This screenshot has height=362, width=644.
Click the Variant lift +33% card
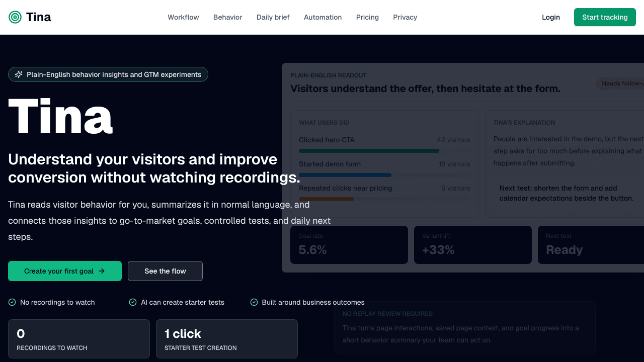pos(473,245)
